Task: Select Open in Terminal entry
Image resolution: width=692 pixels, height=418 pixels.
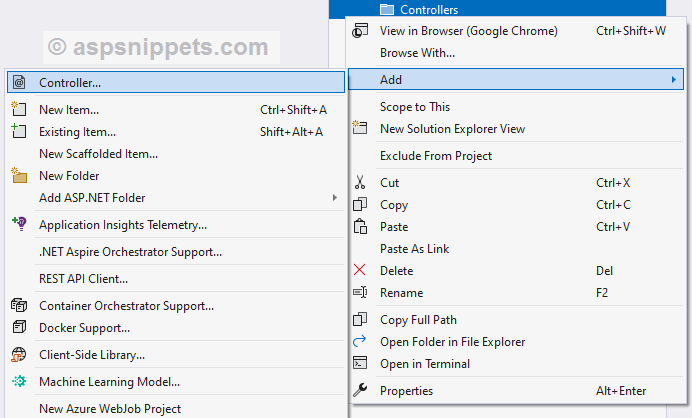Action: (x=515, y=364)
